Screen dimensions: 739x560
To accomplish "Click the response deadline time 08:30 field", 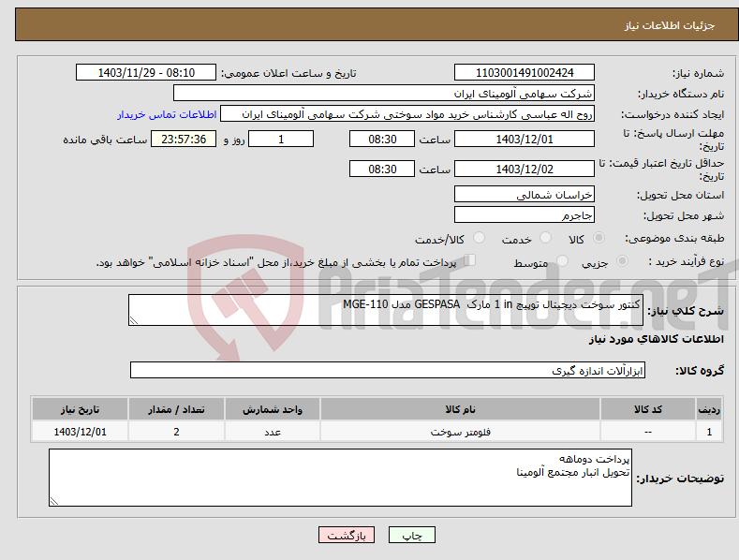I will click(382, 139).
